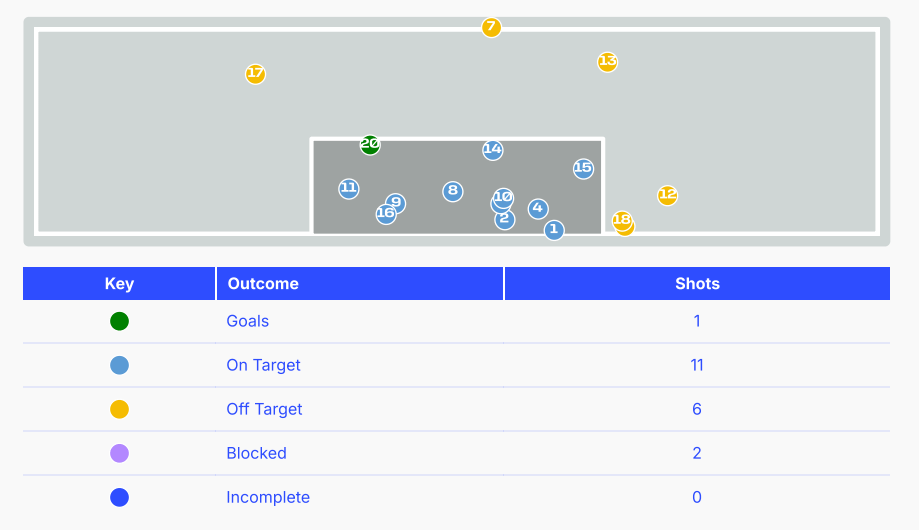Select off-target shot marker 13
This screenshot has height=530, width=919.
(x=607, y=62)
